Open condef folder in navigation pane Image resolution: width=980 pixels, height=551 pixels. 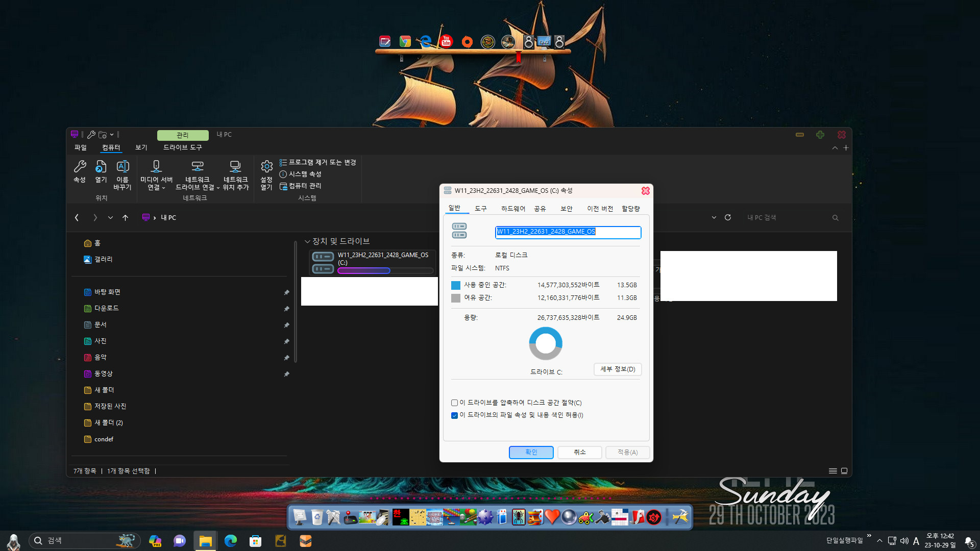tap(99, 439)
